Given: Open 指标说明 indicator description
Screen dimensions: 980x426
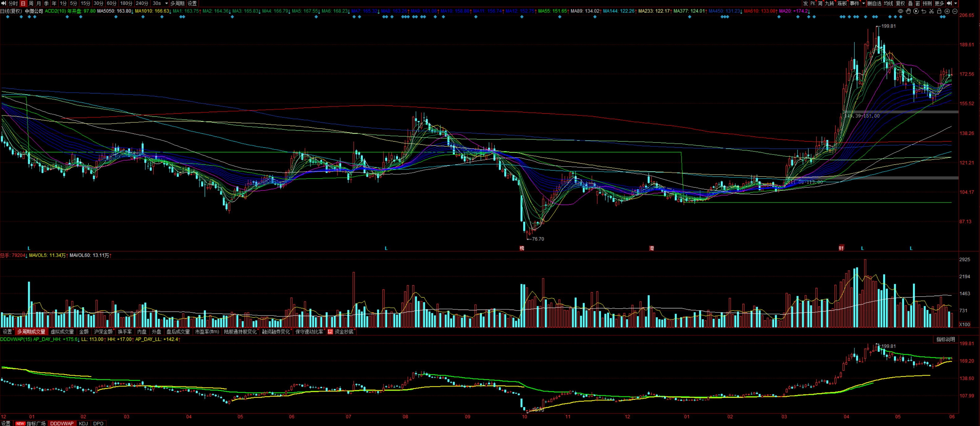Looking at the screenshot, I should tap(945, 339).
